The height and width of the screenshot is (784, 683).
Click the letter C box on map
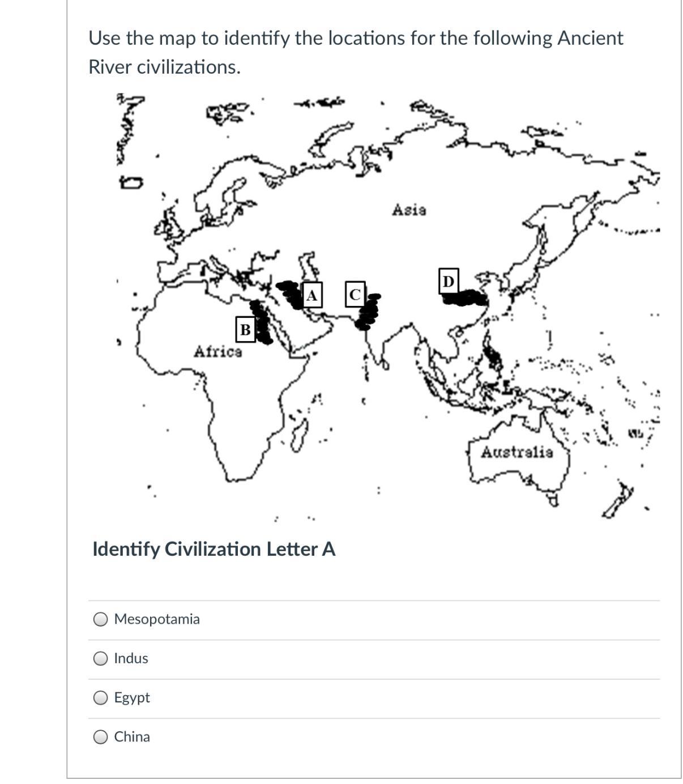point(355,295)
